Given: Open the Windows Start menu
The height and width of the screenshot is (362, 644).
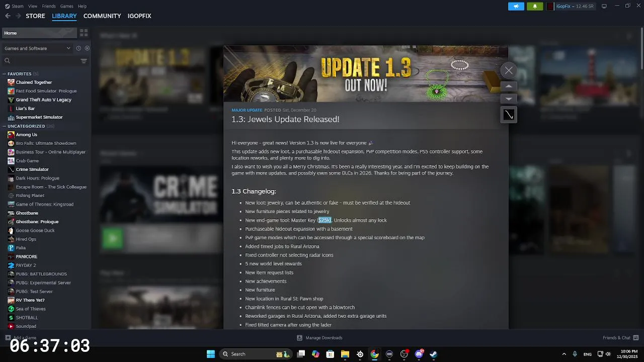Looking at the screenshot, I should tap(211, 354).
